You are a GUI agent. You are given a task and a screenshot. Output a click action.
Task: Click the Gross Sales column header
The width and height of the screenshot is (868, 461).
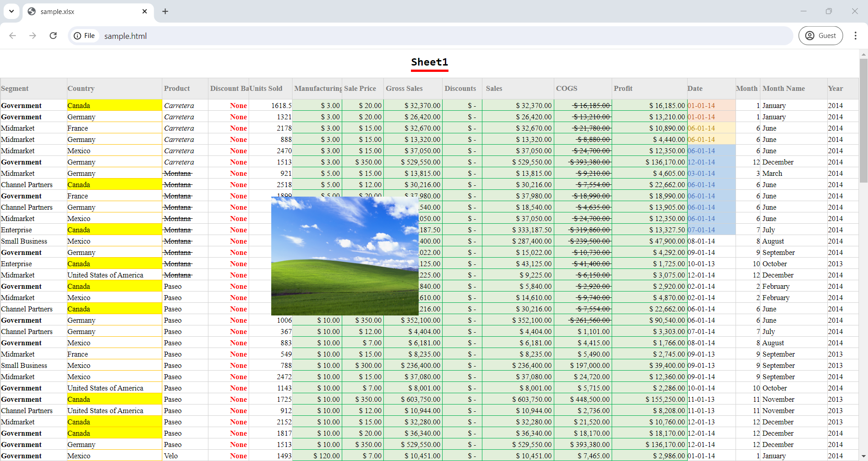[x=413, y=89]
